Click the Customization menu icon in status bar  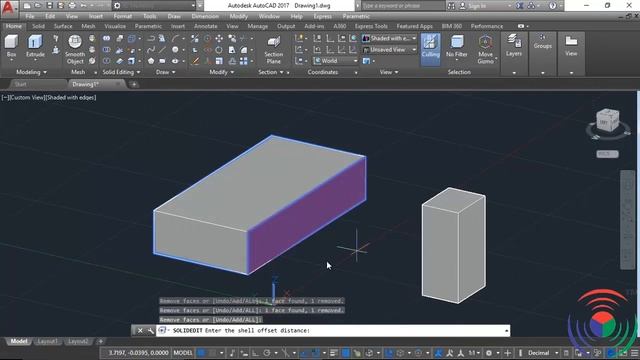(x=635, y=353)
